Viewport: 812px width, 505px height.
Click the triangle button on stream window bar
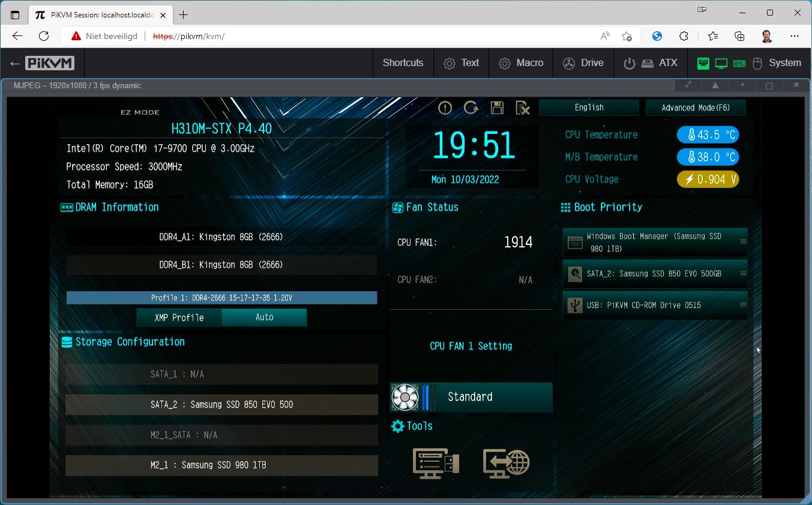click(715, 85)
